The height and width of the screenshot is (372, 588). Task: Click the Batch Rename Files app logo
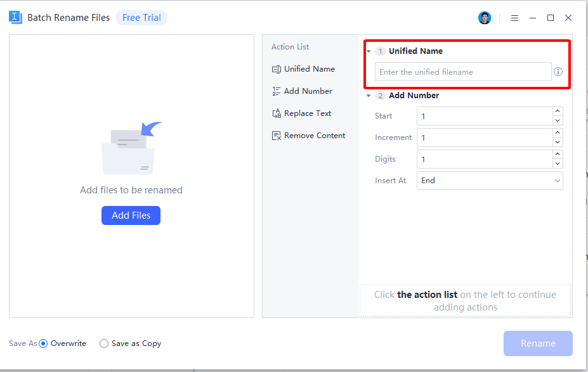(x=15, y=17)
